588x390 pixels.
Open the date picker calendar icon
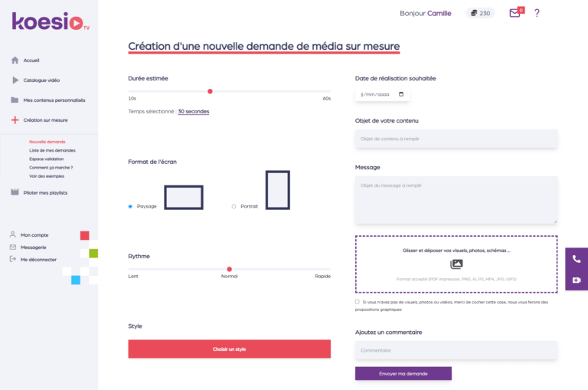click(401, 94)
